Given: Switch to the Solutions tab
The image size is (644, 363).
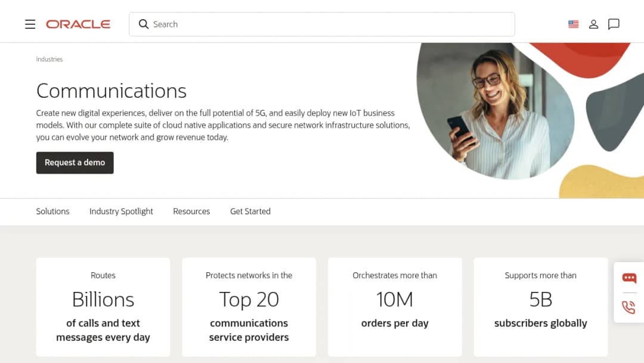Looking at the screenshot, I should point(52,211).
